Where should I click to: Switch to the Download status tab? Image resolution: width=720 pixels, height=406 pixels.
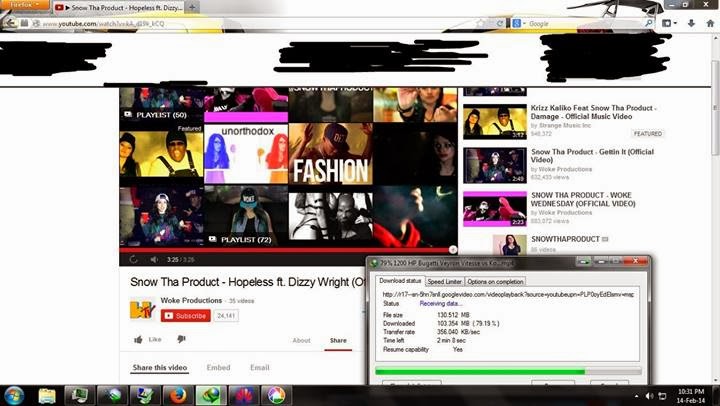pyautogui.click(x=400, y=281)
